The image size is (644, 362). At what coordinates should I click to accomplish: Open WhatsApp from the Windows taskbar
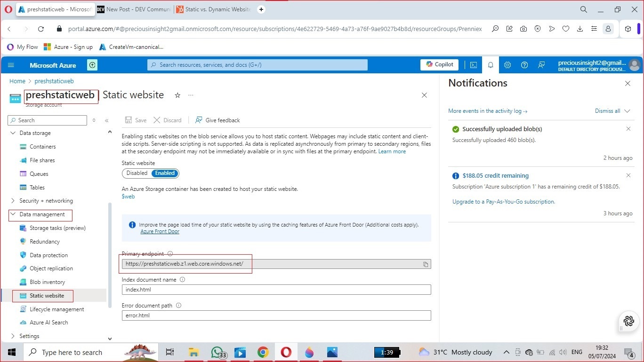217,352
